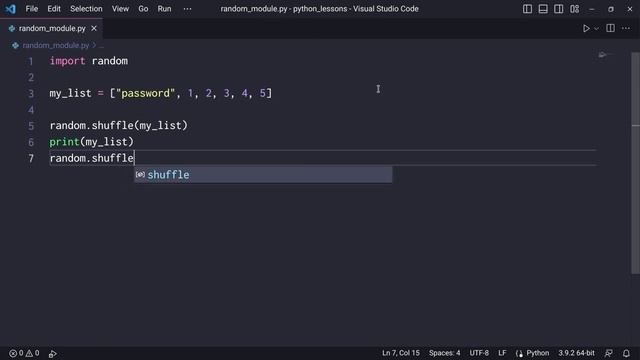Change end of line via LF
Viewport: 640px width, 360px height.
tap(502, 353)
